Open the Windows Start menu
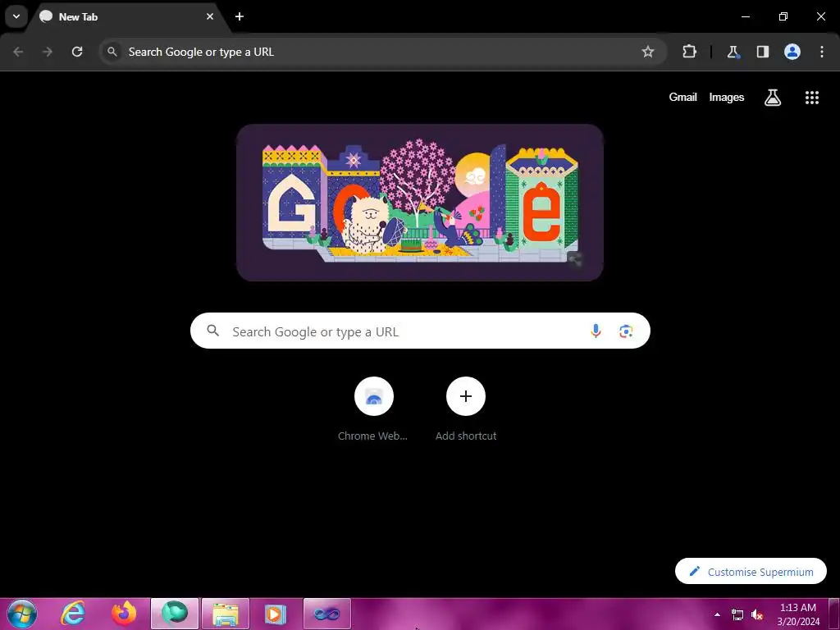This screenshot has height=630, width=840. 22,614
